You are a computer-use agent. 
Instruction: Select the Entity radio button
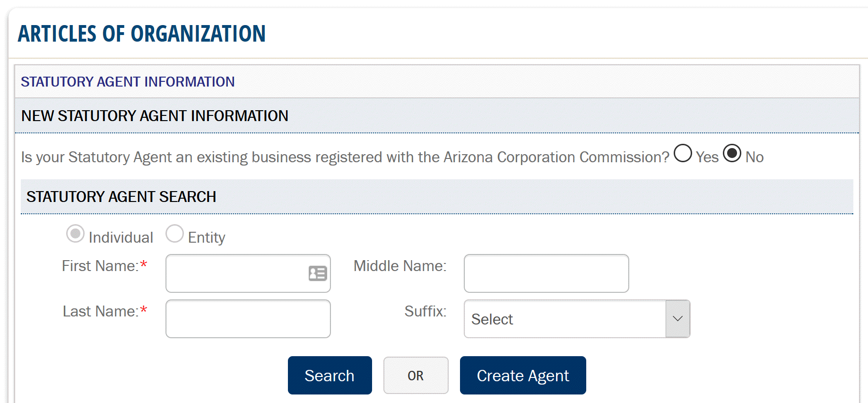[x=175, y=233]
